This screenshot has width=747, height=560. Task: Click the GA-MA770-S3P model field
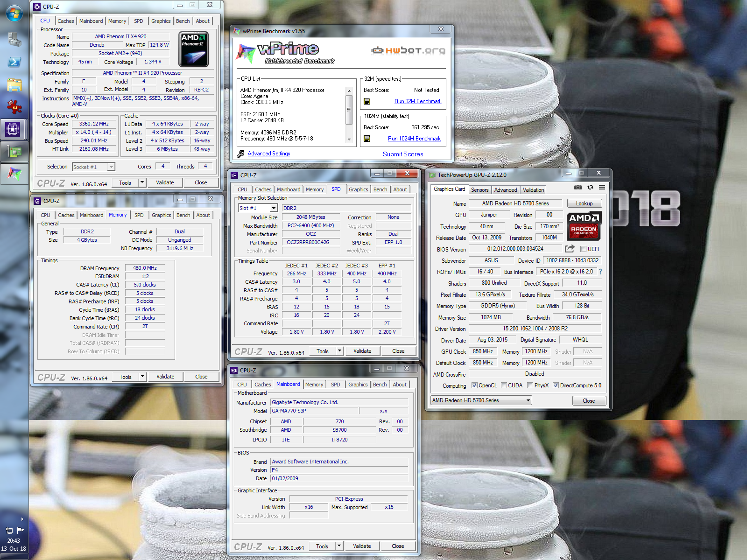[x=314, y=411]
